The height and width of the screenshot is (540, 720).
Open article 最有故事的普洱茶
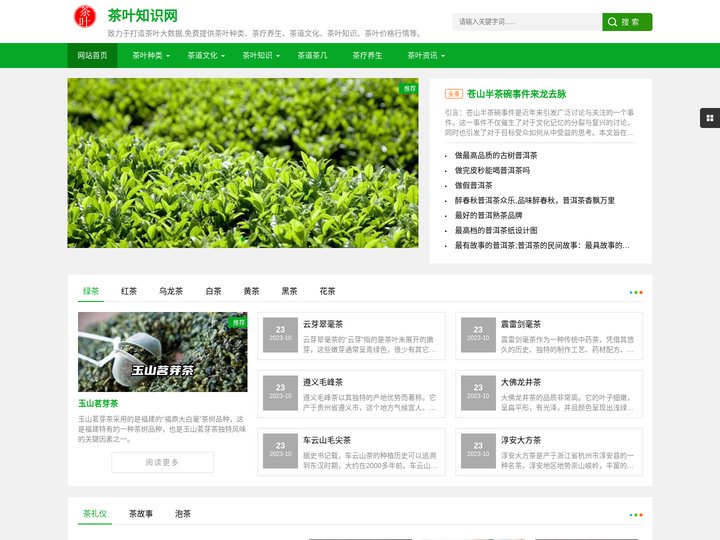542,246
